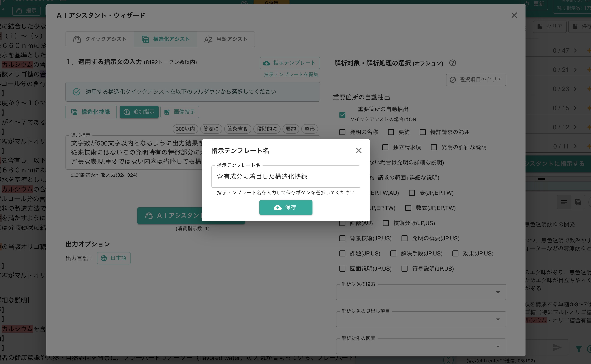591x364 pixels.
Task: Select the 追加指示 option
Action: [139, 112]
